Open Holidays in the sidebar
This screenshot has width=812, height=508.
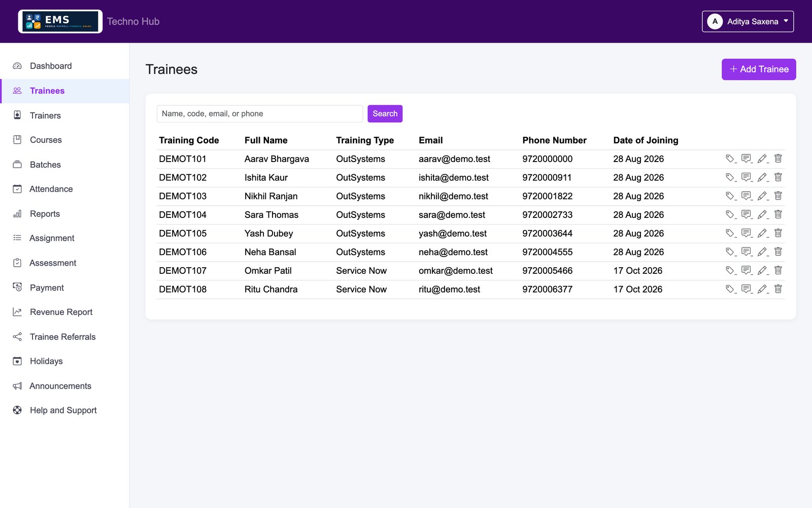tap(64, 361)
